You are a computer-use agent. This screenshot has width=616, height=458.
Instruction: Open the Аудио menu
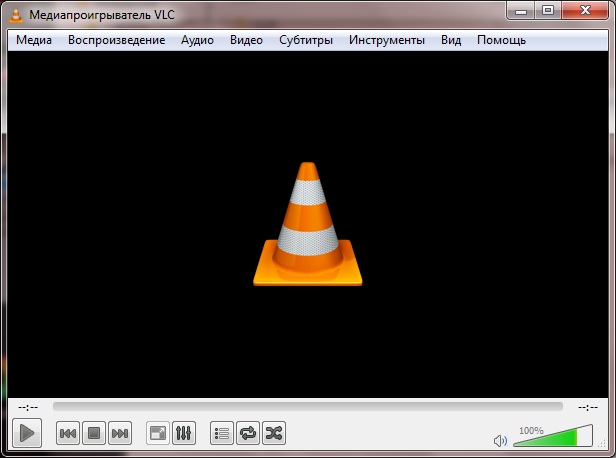coord(197,40)
